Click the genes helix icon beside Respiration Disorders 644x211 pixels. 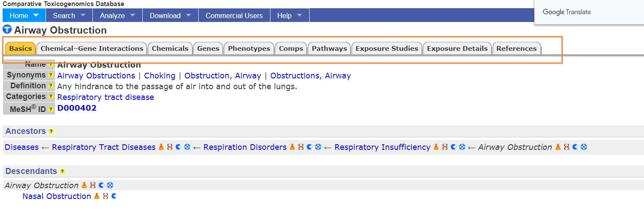click(x=301, y=147)
